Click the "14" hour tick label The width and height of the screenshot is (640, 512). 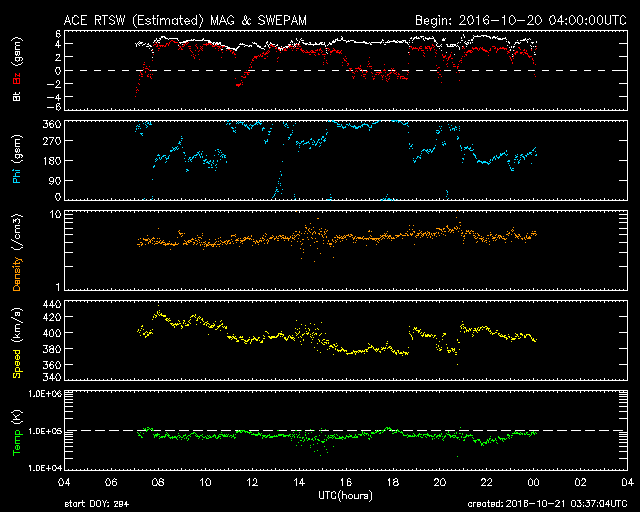coord(299,483)
